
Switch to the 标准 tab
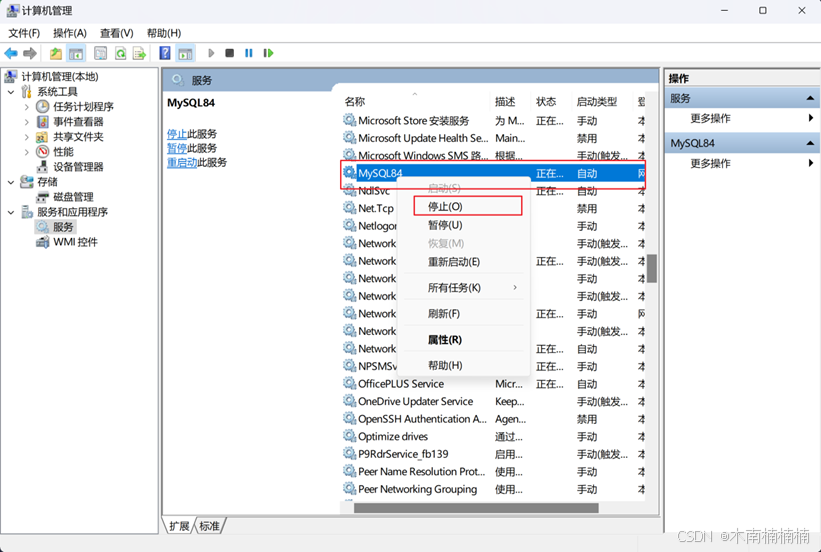tap(209, 526)
